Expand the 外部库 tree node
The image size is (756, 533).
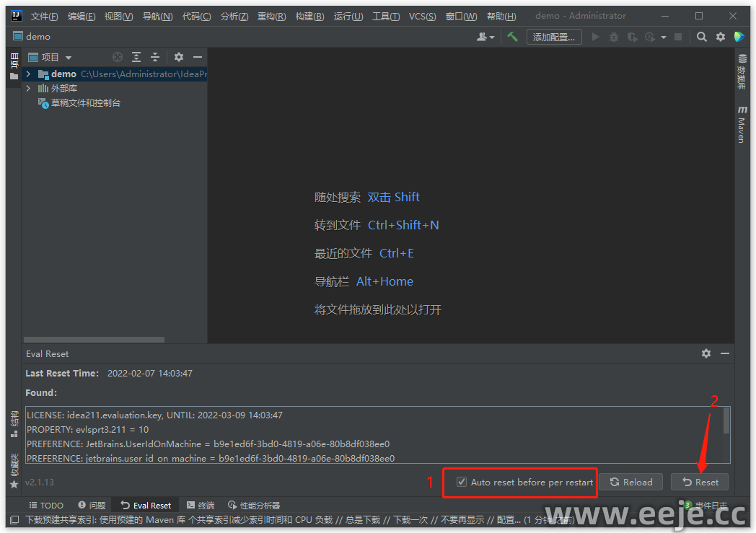28,88
